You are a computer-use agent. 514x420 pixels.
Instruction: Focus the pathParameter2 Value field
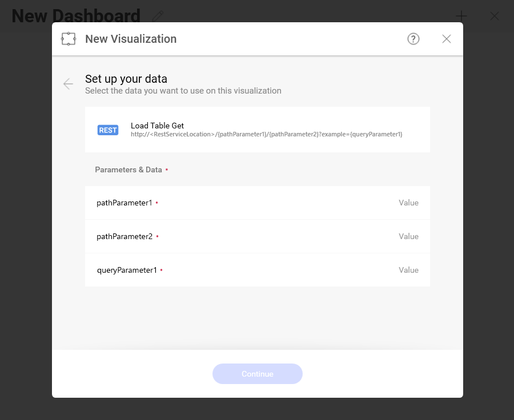point(408,236)
